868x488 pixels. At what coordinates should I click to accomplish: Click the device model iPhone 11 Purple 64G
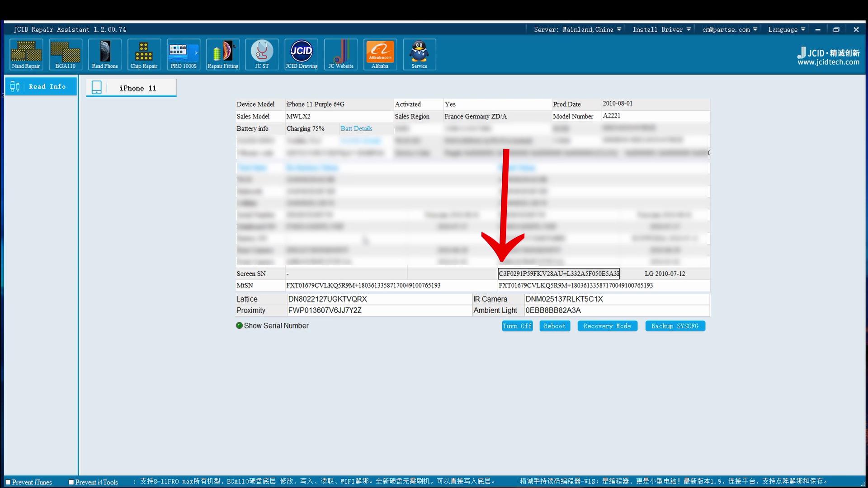point(315,104)
